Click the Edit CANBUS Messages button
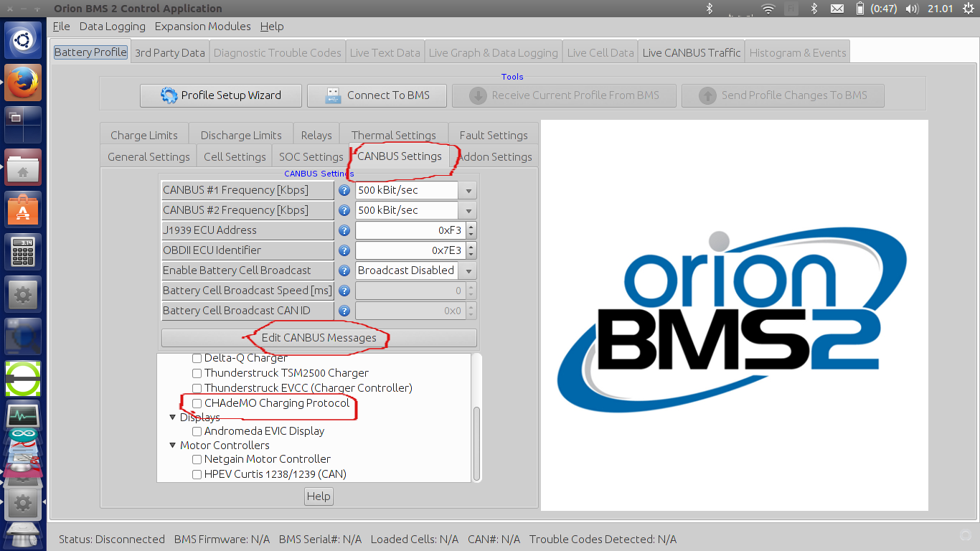980x551 pixels. coord(319,337)
